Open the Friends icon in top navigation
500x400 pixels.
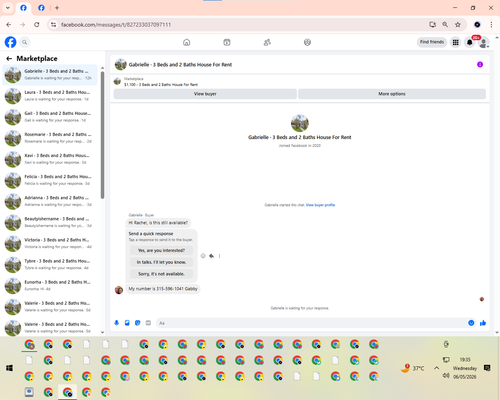click(x=267, y=42)
